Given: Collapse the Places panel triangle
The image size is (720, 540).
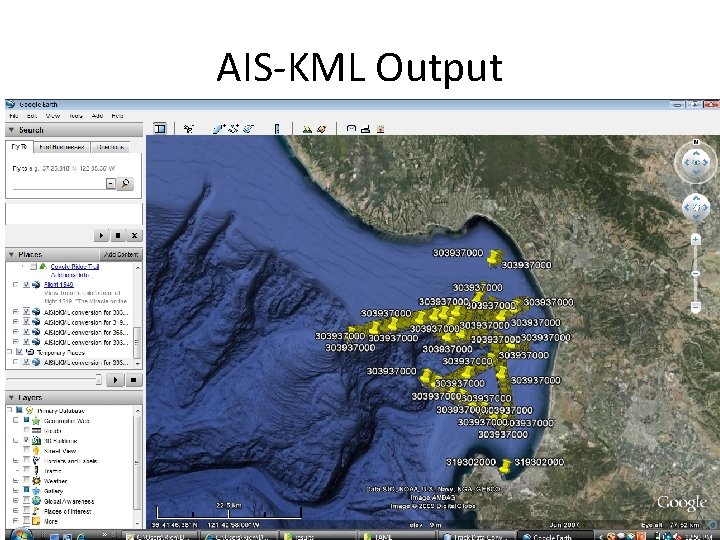Looking at the screenshot, I should point(11,254).
